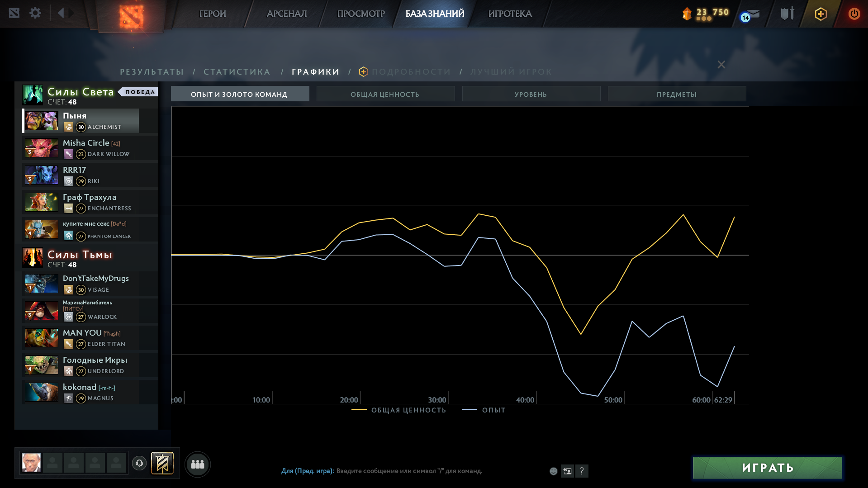868x488 pixels.
Task: Open mail notifications with badge 14
Action: point(750,15)
